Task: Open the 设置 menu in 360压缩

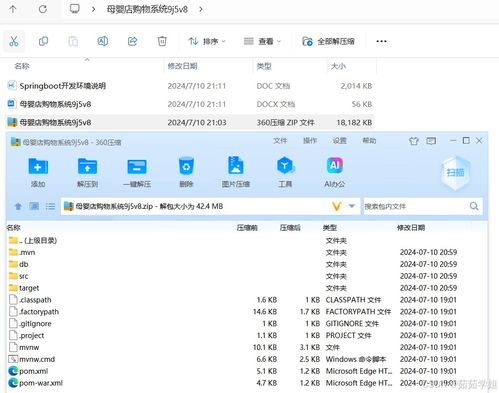Action: 339,141
